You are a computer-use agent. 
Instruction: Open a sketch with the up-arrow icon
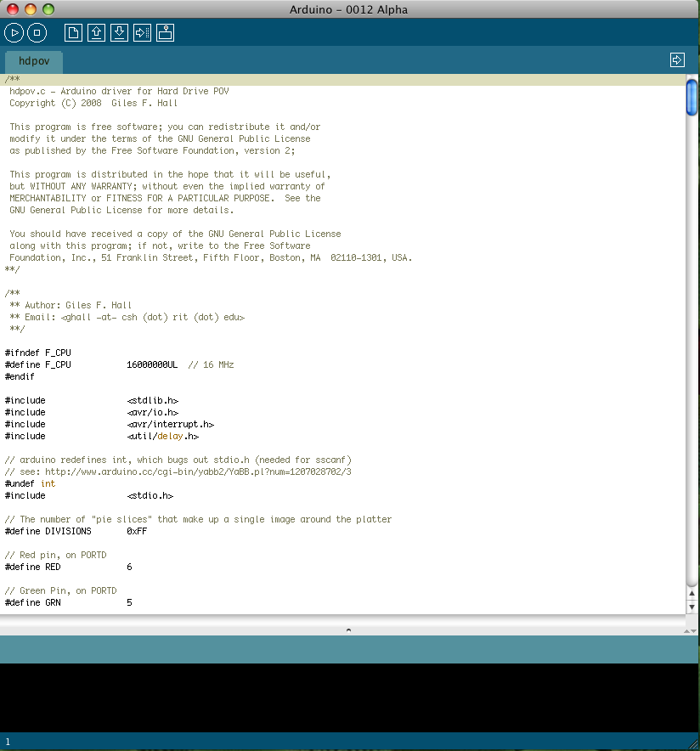coord(96,33)
